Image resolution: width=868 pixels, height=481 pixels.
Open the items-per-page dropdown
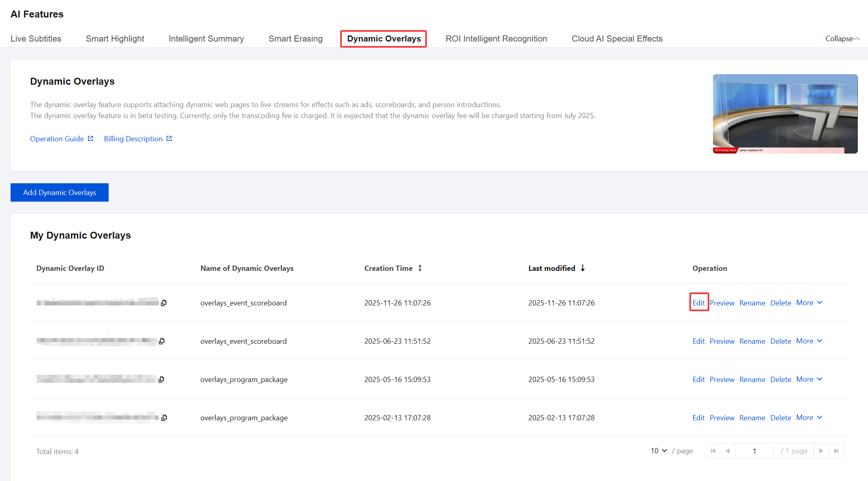click(x=658, y=451)
